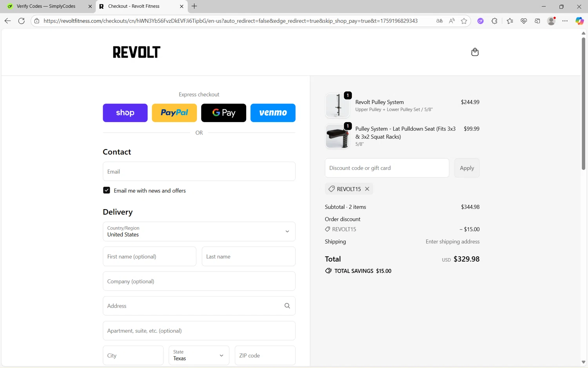Pay with Shop express checkout
Viewport: 588px width, 368px height.
click(x=125, y=113)
